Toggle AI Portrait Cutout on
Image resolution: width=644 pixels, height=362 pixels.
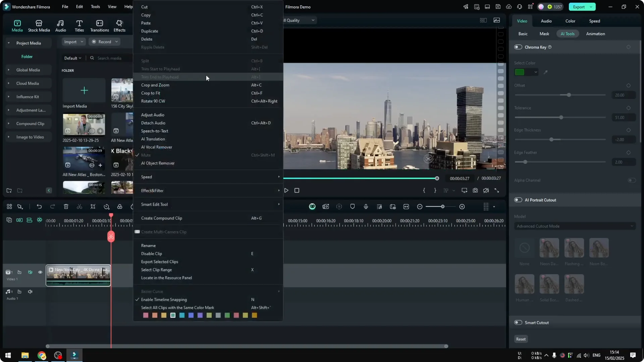click(x=518, y=200)
